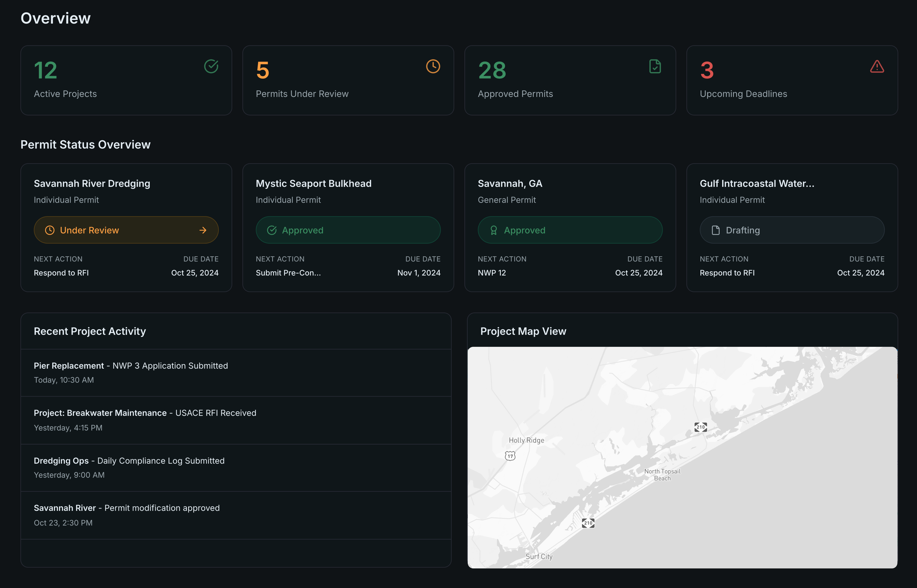This screenshot has height=588, width=917.
Task: Select the Route 17 shield marker near Holly Ridge
Action: [510, 455]
